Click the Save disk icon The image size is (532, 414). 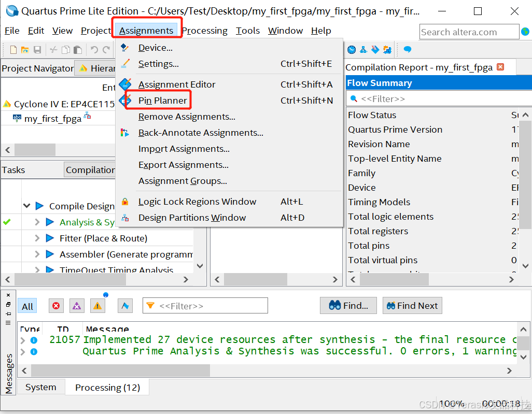[x=37, y=50]
